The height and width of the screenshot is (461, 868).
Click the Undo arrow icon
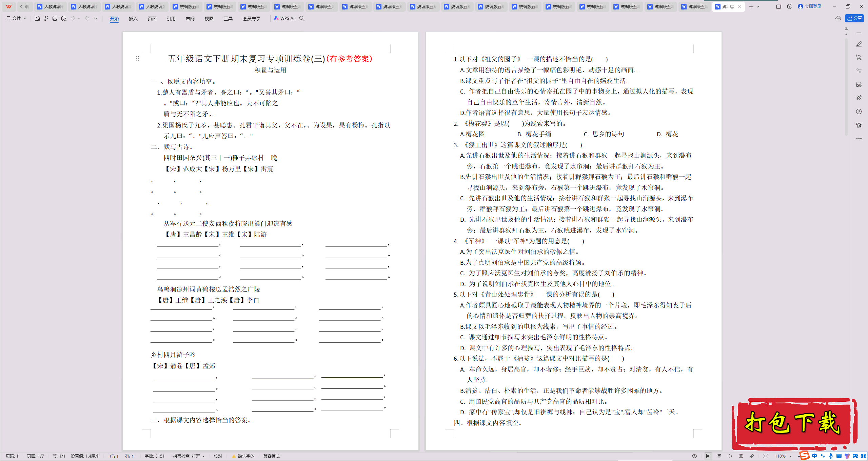coord(73,18)
